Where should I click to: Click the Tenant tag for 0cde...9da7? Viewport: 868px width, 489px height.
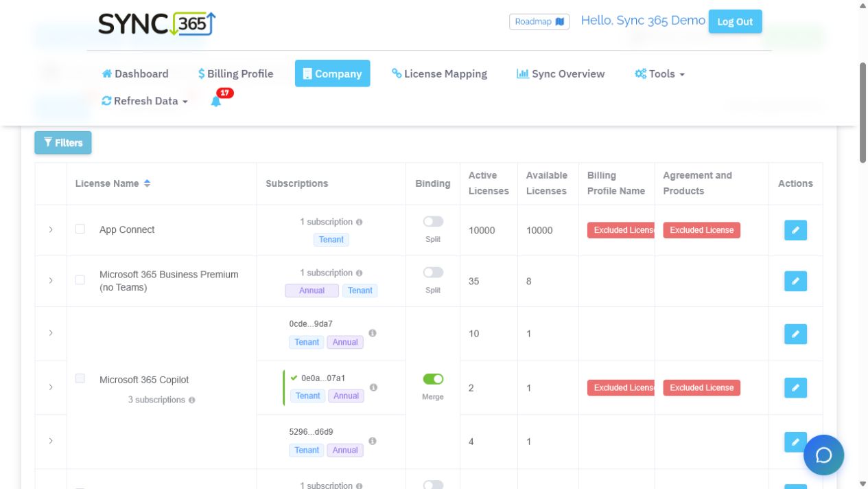307,342
